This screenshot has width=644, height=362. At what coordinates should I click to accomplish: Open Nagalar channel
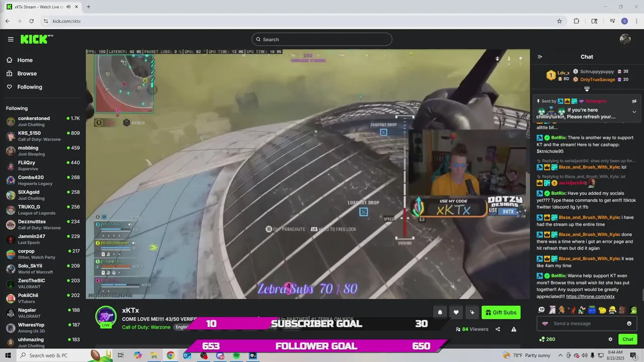(x=43, y=313)
